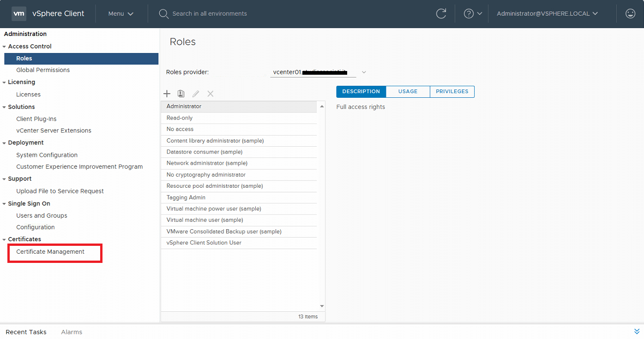Select Resource pool administrator (sample) role
This screenshot has height=339, width=644.
point(239,186)
